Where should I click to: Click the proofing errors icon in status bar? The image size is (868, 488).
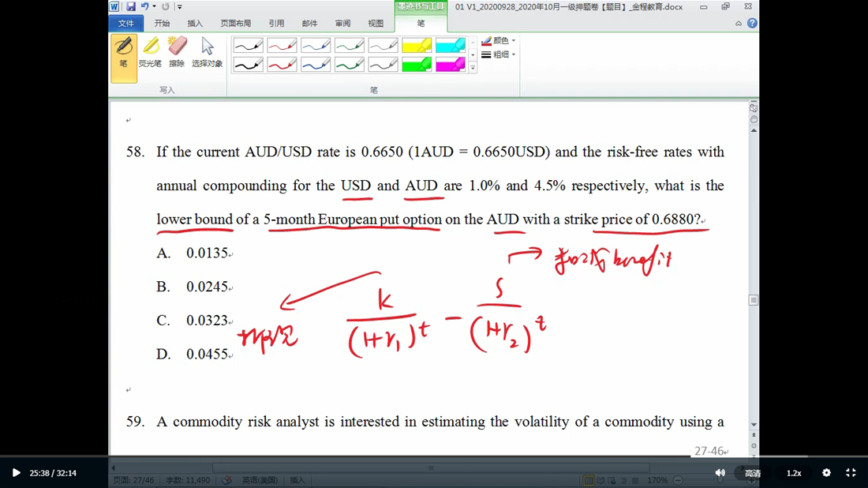click(x=226, y=480)
